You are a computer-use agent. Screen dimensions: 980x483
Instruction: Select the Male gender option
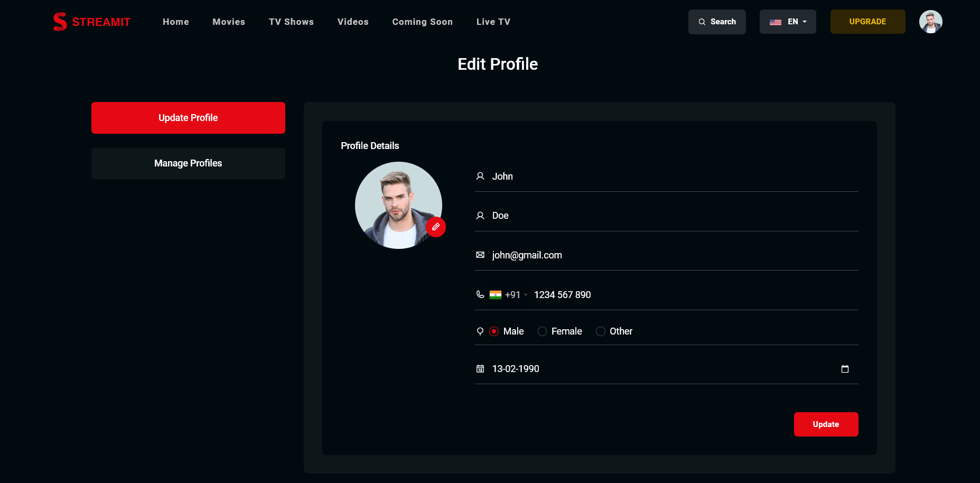pos(494,331)
